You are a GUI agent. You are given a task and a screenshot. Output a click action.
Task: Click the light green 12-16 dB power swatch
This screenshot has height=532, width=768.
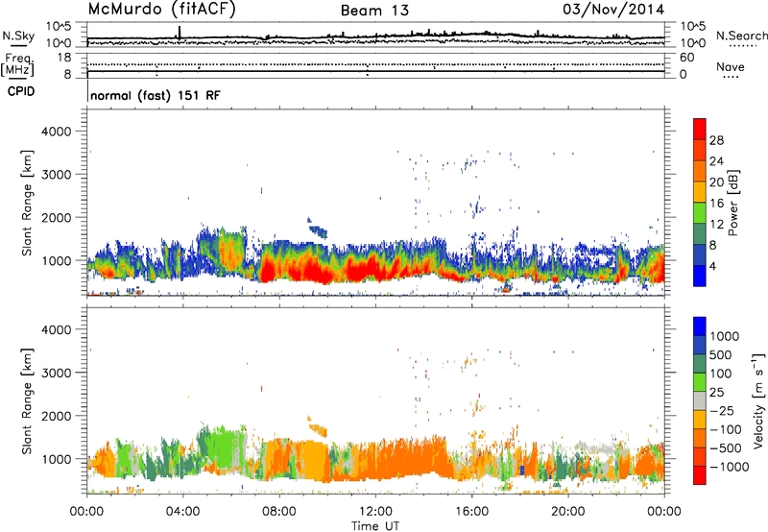pos(700,213)
